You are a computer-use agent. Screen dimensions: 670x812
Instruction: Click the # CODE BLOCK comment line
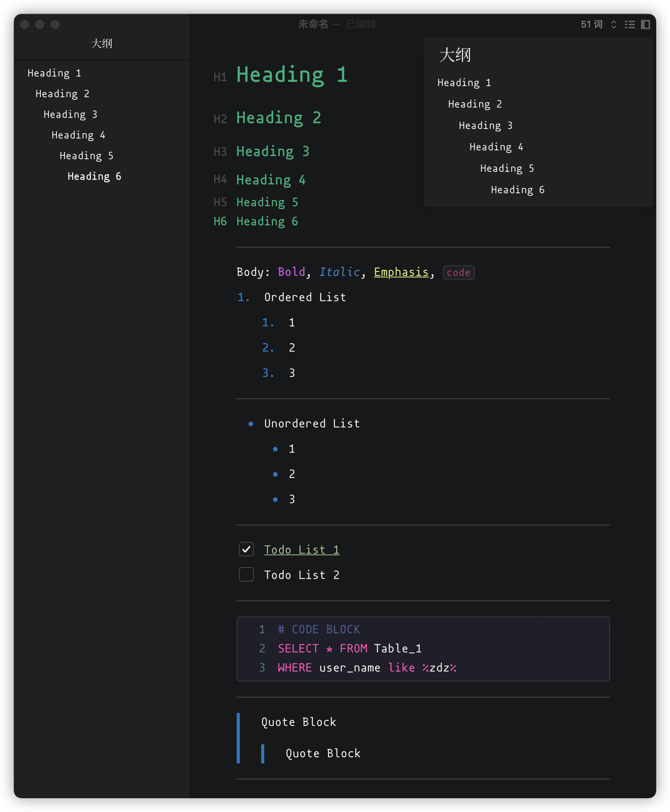319,630
